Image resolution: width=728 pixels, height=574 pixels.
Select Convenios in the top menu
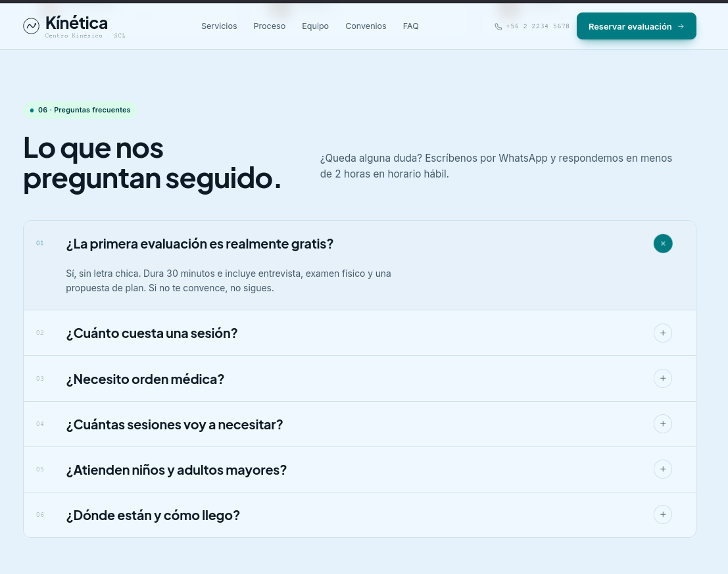point(366,26)
